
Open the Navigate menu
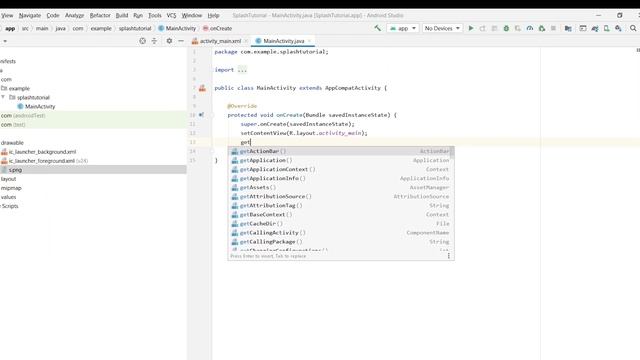30,15
